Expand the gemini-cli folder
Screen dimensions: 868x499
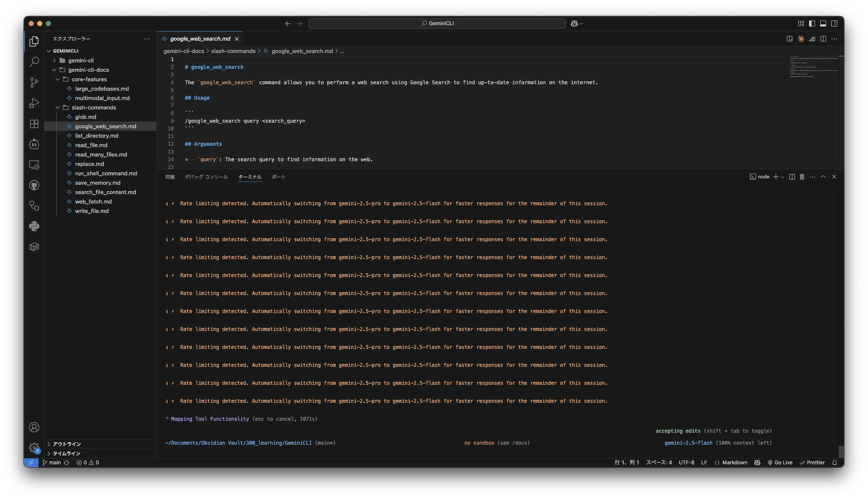[54, 60]
